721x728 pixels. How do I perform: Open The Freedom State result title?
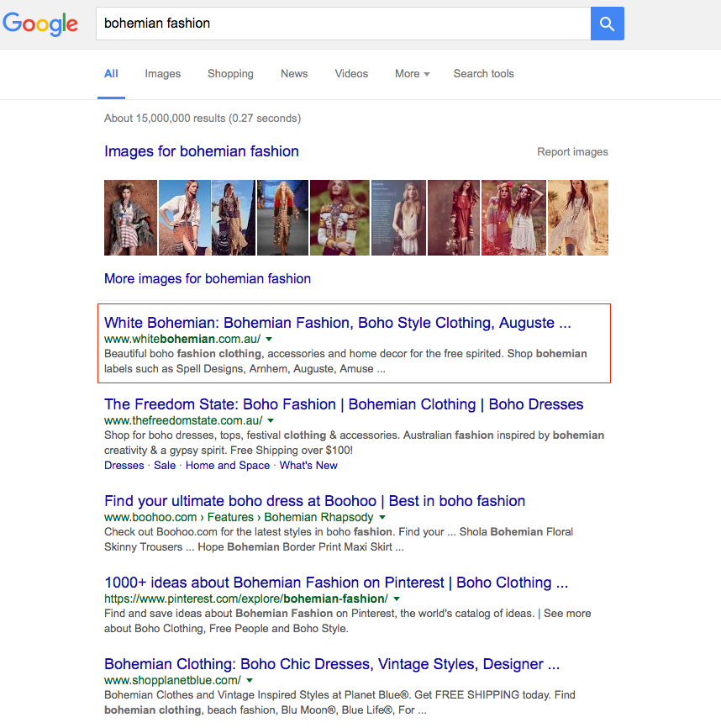point(344,404)
